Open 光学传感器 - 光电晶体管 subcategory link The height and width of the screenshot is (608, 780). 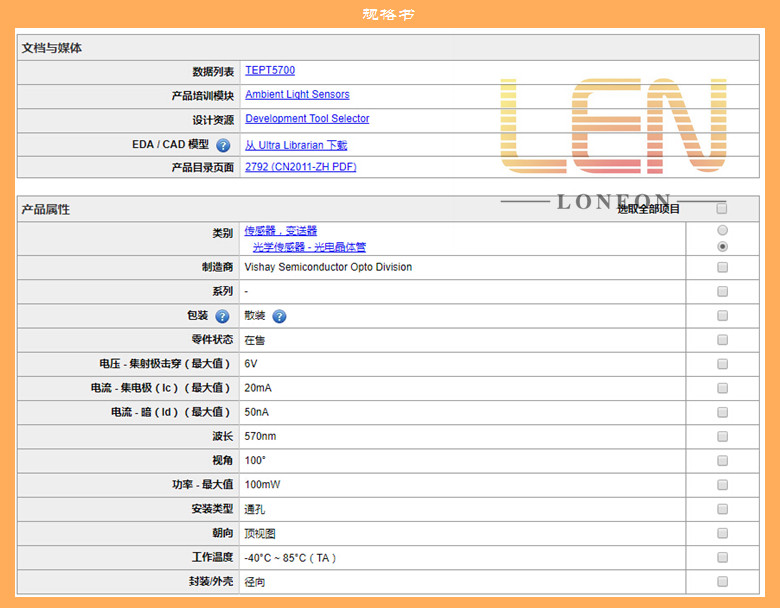[309, 247]
